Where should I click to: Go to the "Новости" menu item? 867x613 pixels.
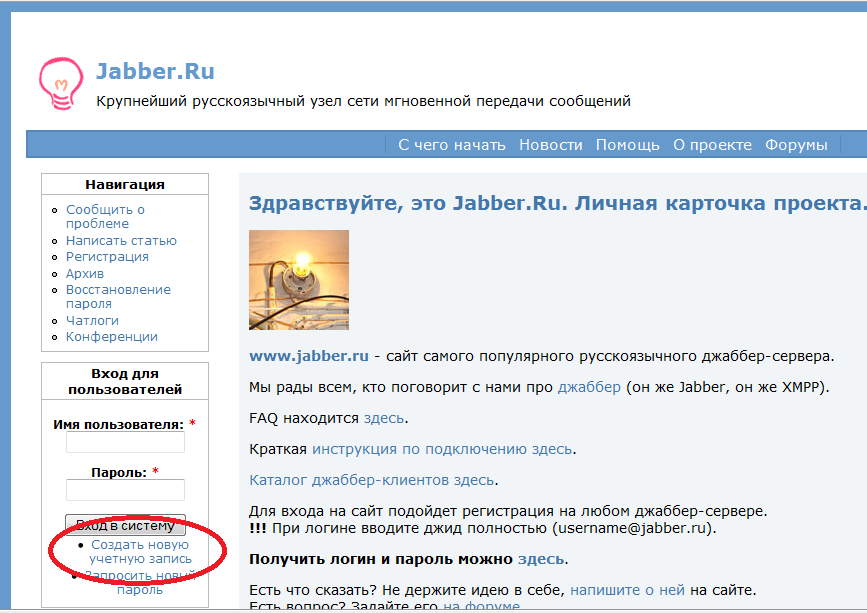[x=551, y=145]
